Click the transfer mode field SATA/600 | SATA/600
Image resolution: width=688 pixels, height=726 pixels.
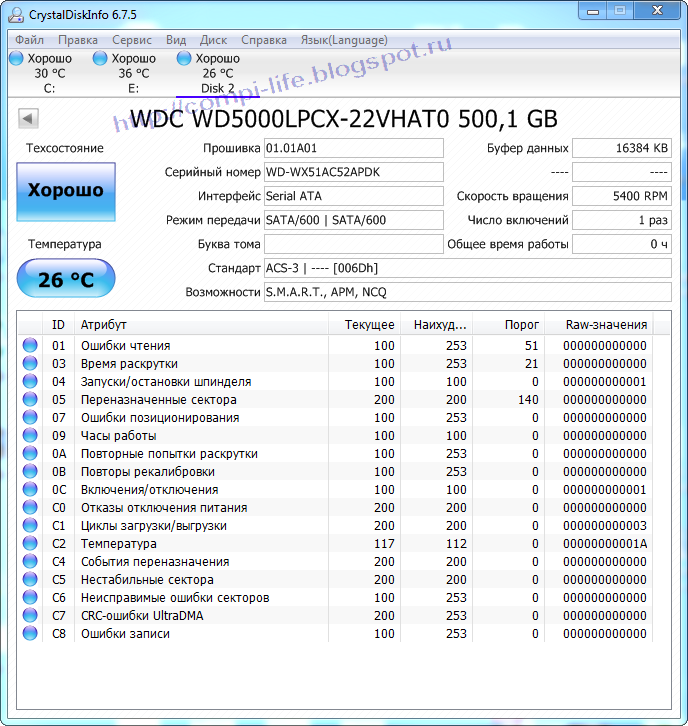(354, 220)
